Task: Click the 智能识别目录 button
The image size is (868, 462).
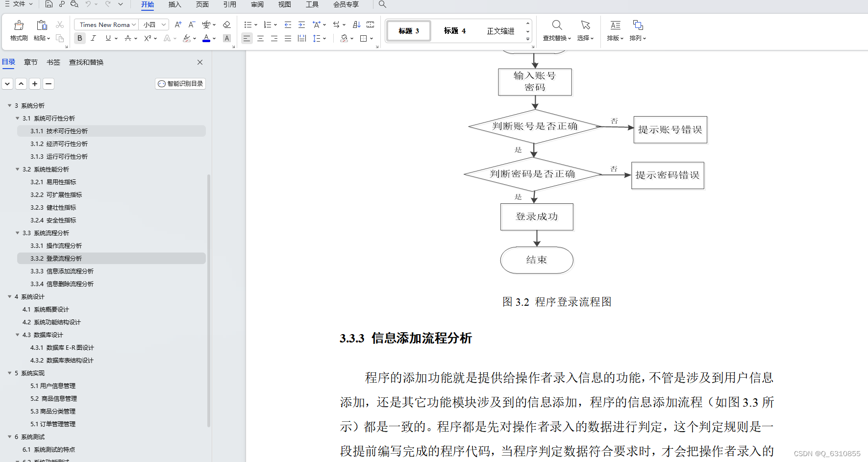Action: 180,84
